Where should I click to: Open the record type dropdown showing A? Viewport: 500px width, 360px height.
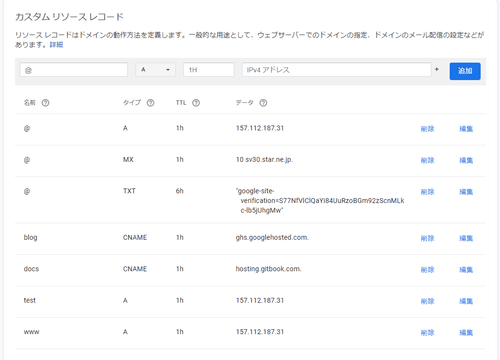click(155, 70)
